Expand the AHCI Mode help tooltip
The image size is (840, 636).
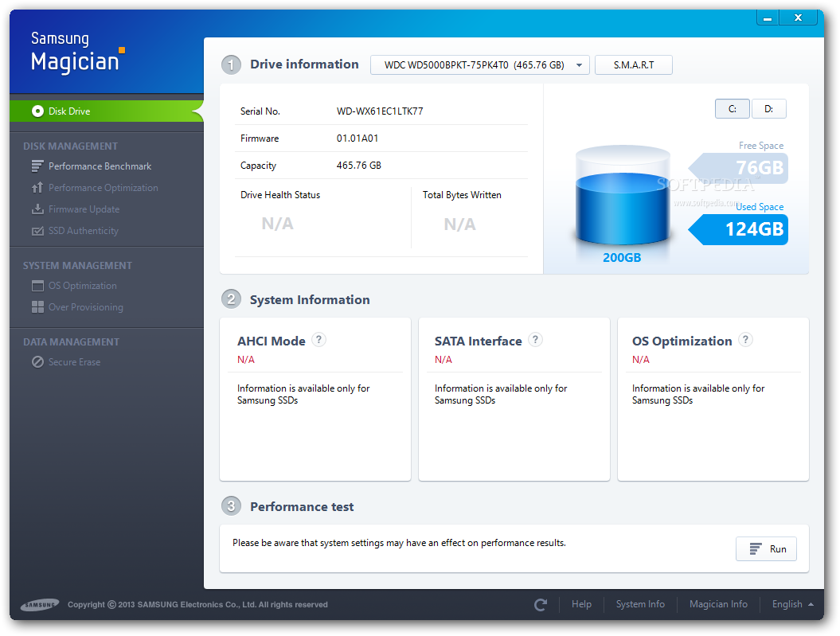click(x=318, y=339)
